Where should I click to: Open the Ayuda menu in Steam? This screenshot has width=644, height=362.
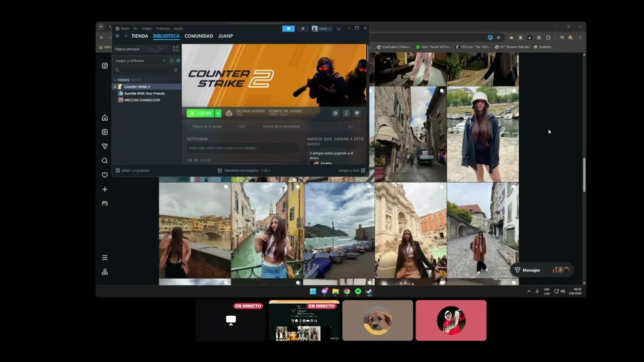tap(178, 29)
